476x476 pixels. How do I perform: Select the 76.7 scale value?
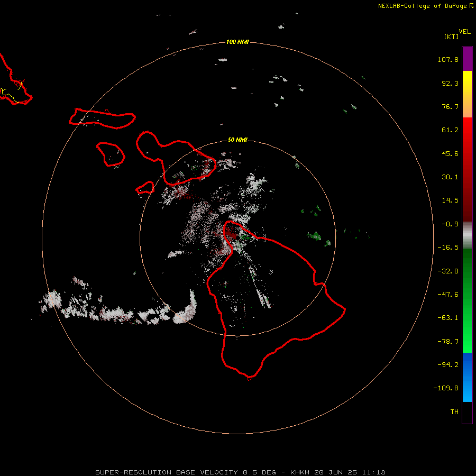click(450, 106)
